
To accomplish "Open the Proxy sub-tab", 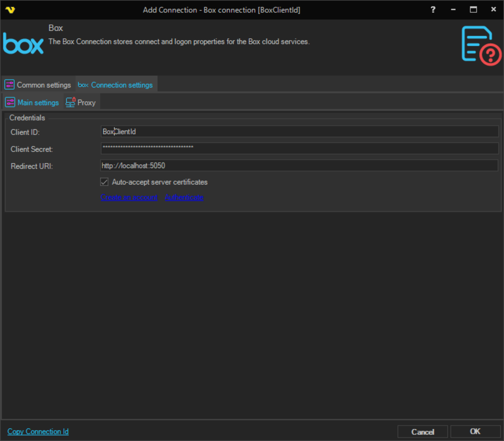I will (x=81, y=102).
